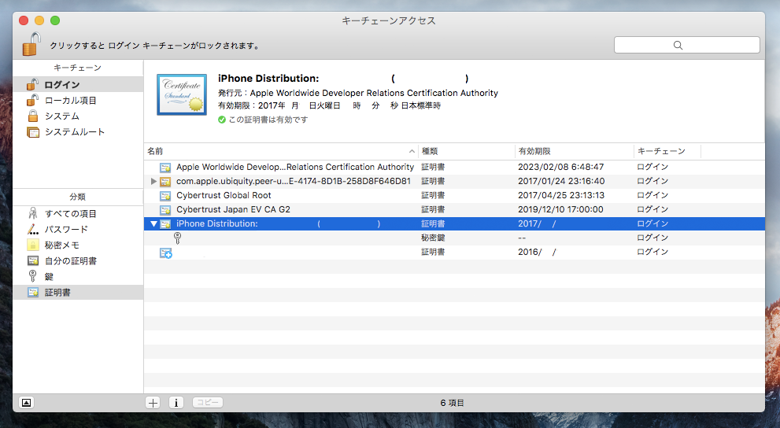
Task: Click the 6 項目 status text
Action: tap(452, 403)
